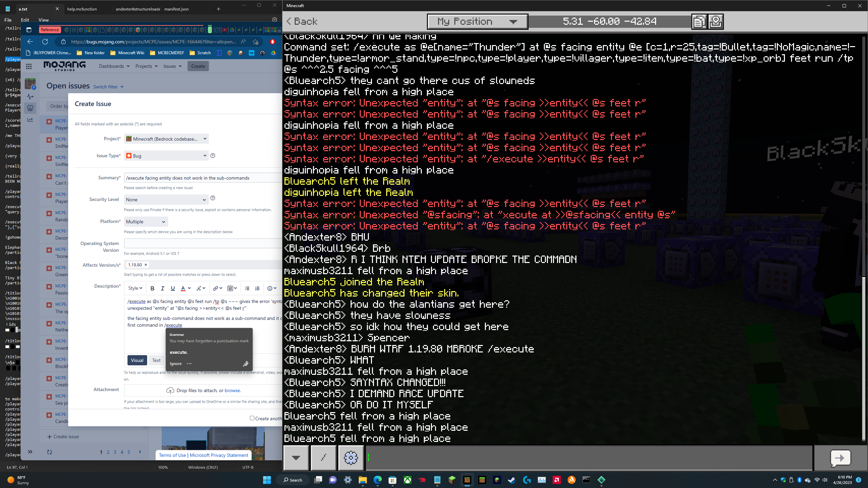Open the Edit menu in Notepad
868x488 pixels.
click(25, 20)
